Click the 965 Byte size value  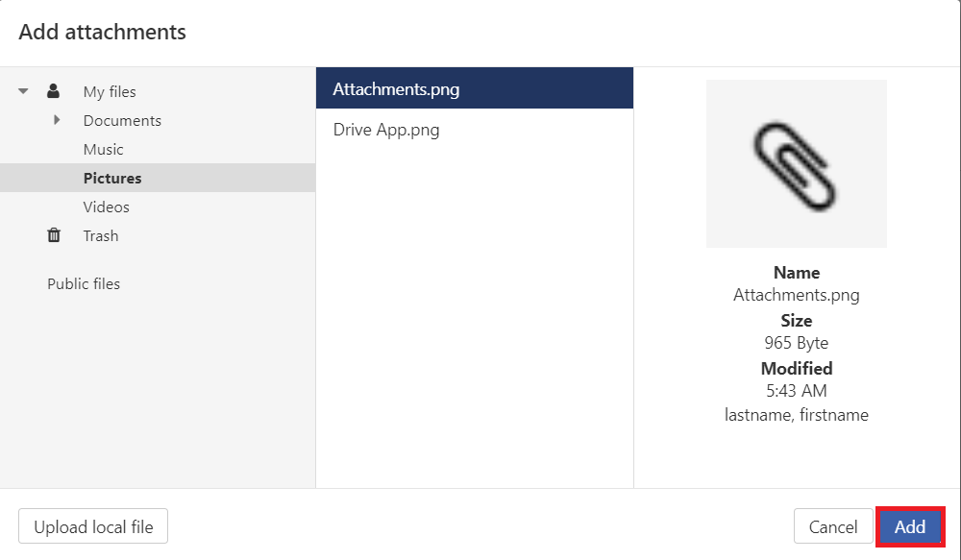(x=796, y=343)
